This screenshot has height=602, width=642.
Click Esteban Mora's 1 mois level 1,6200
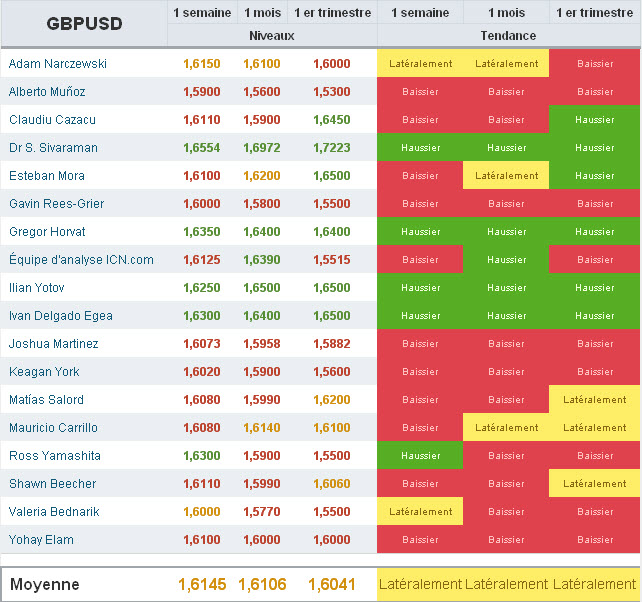pyautogui.click(x=262, y=176)
